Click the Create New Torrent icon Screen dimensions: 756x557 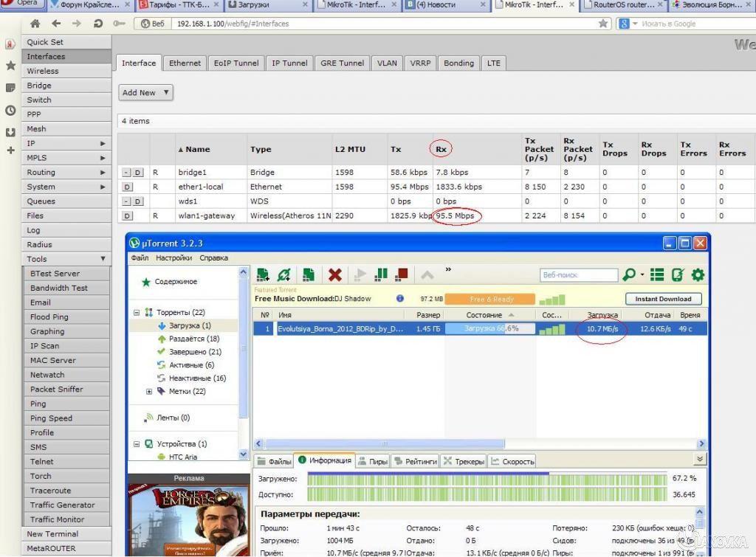(x=309, y=275)
